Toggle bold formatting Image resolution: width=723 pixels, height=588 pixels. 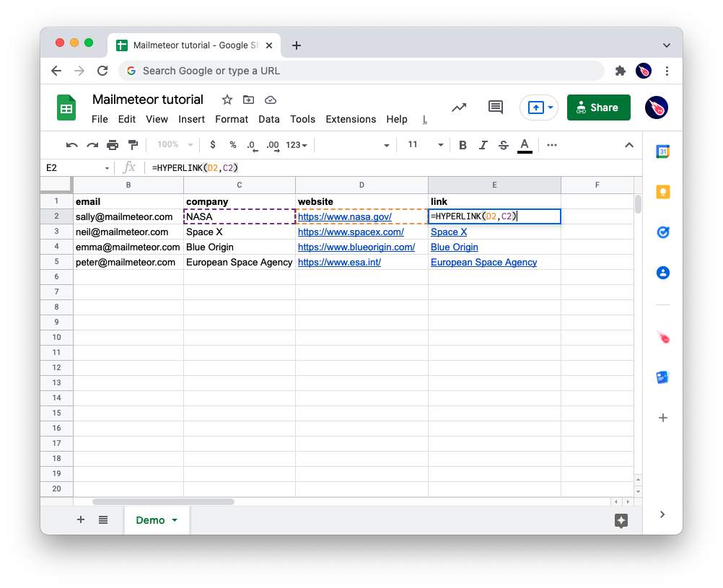pos(463,145)
